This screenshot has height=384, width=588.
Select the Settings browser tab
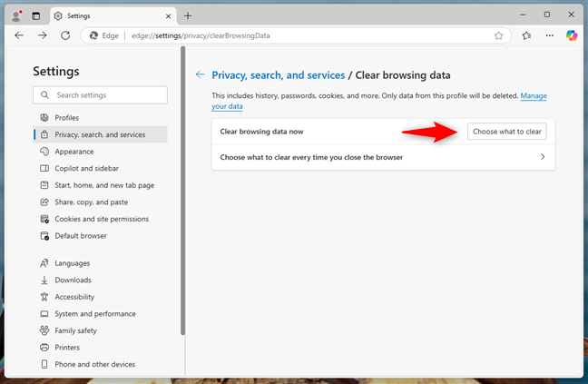pyautogui.click(x=113, y=16)
